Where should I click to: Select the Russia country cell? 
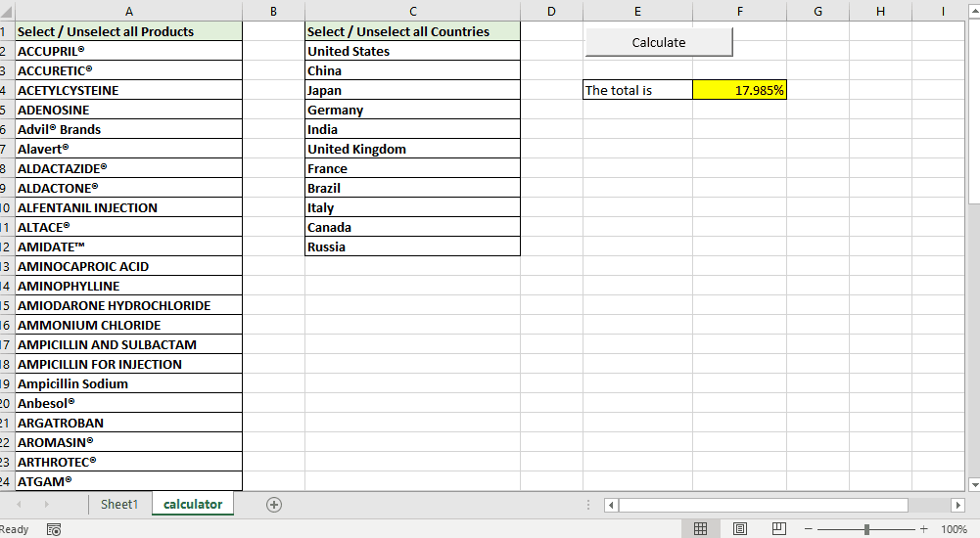click(412, 247)
